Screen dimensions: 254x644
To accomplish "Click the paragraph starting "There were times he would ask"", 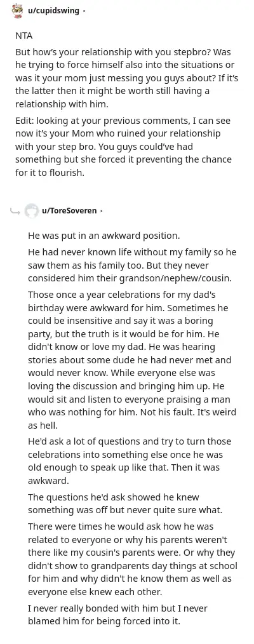I will click(133, 559).
